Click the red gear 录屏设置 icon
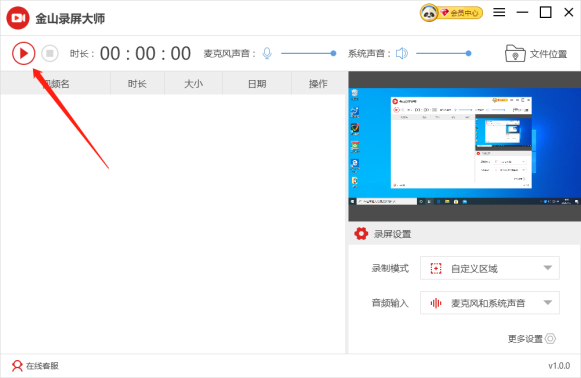 coord(361,233)
